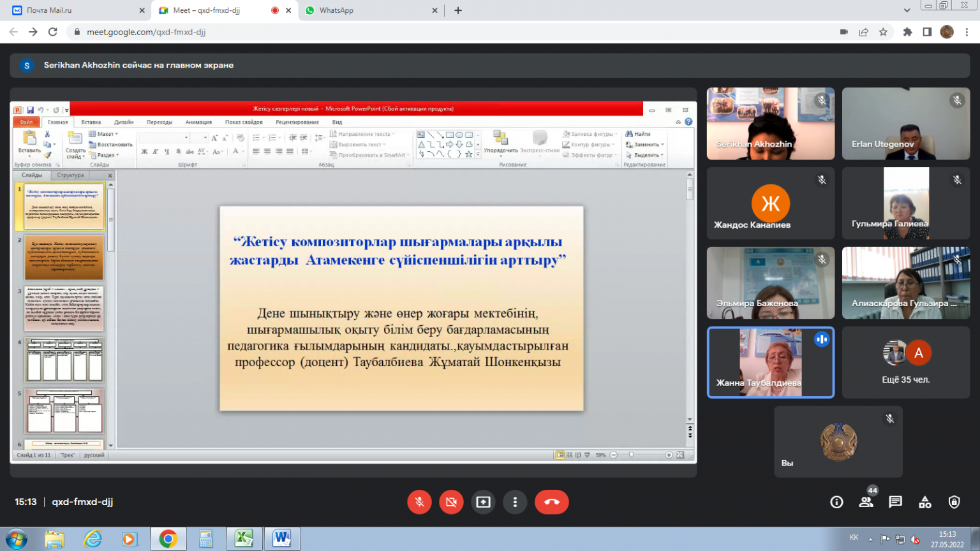Open the chat messages panel
The width and height of the screenshot is (980, 551).
click(x=895, y=503)
